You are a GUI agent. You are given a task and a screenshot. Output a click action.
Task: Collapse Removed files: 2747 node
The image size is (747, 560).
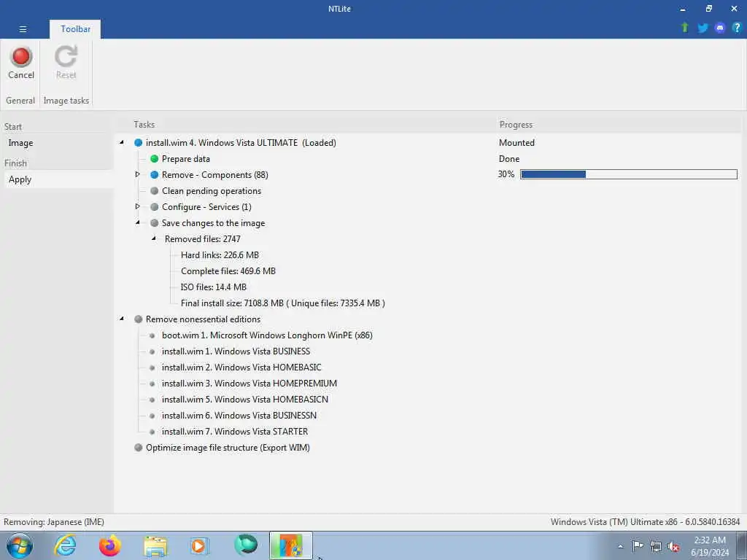pyautogui.click(x=154, y=238)
